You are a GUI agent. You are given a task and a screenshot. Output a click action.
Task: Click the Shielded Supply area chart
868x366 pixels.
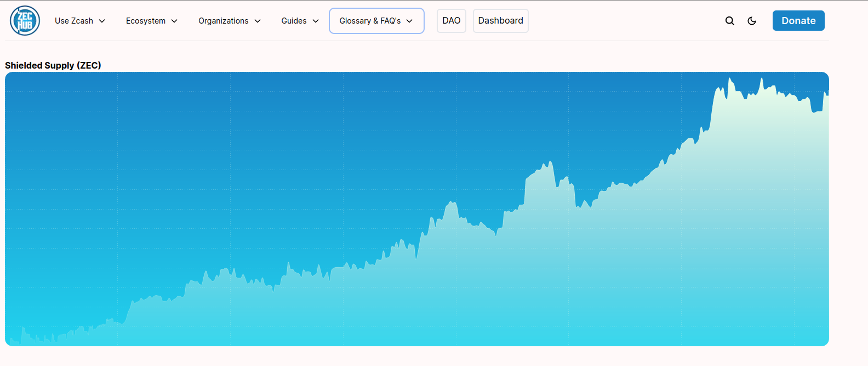(x=417, y=209)
